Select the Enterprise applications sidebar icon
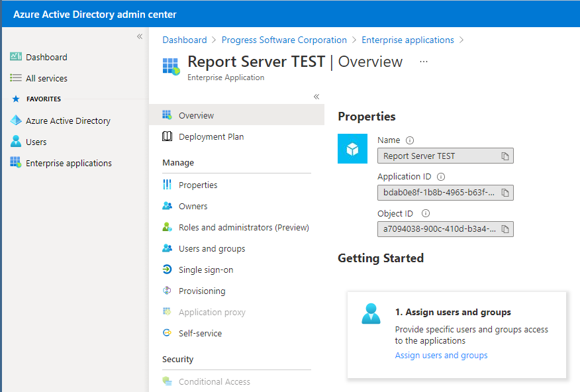This screenshot has height=392, width=580. tap(15, 163)
